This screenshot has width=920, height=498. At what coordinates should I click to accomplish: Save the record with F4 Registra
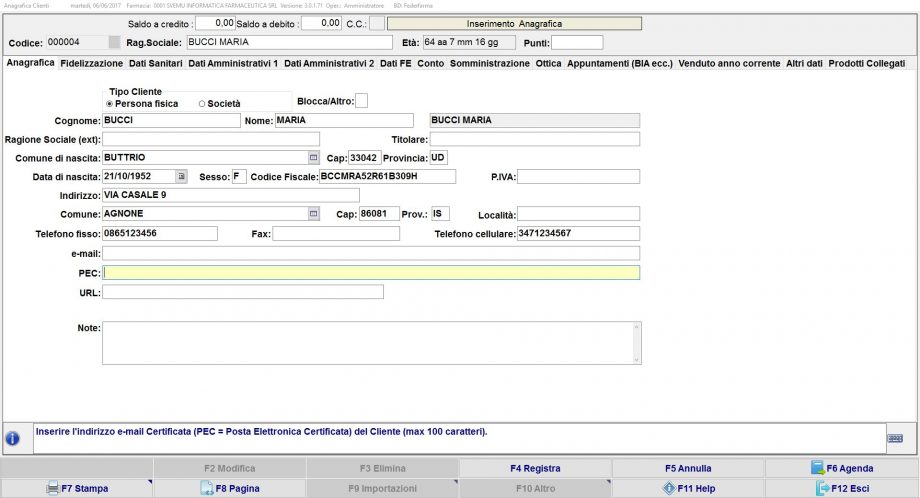pyautogui.click(x=535, y=468)
